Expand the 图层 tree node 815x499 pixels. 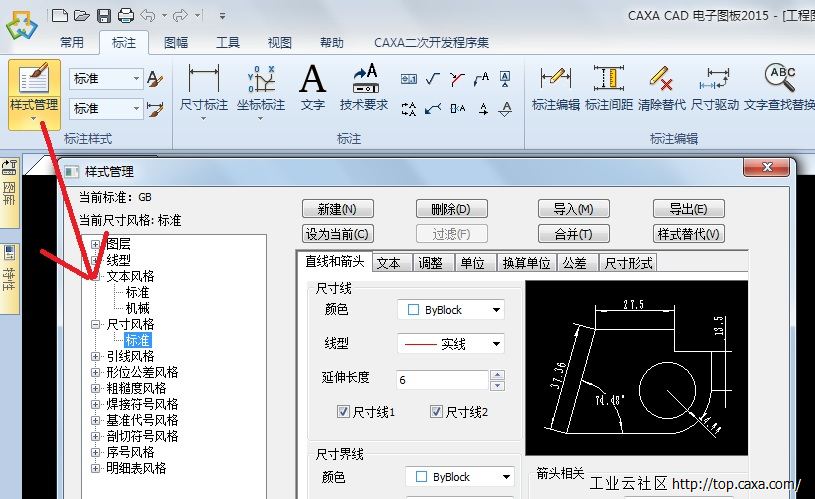pos(96,244)
